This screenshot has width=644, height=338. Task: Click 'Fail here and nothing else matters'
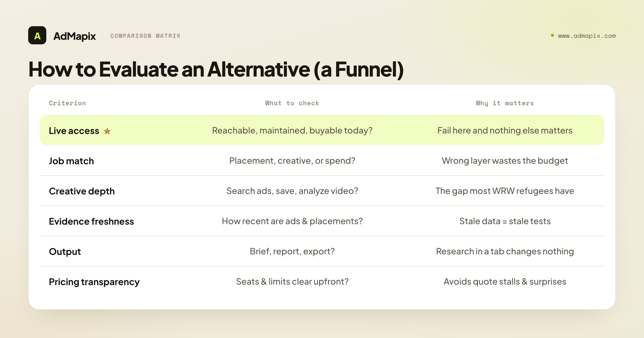click(x=505, y=130)
